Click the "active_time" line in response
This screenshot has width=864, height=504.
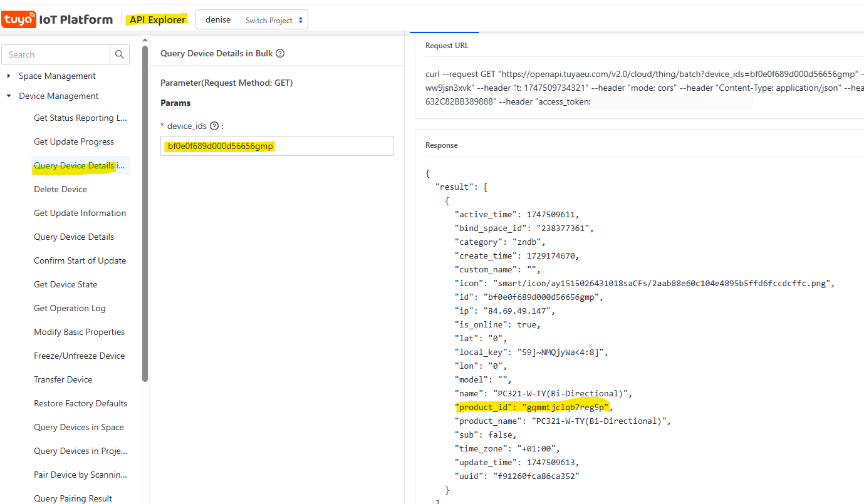tap(517, 214)
